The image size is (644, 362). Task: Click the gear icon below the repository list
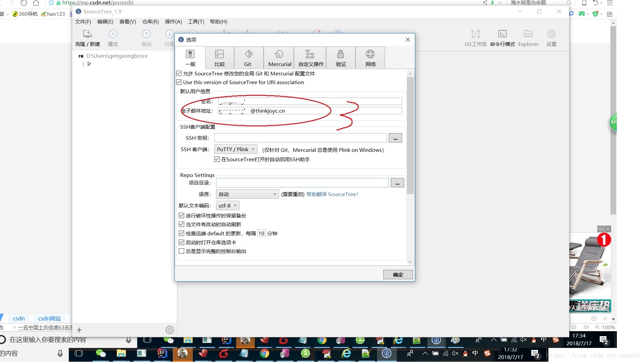click(170, 330)
